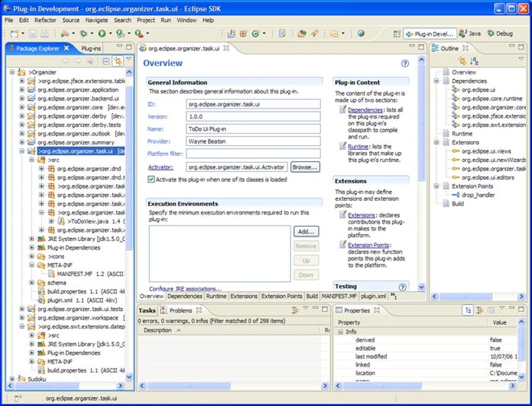Open the Overview help question-mark icon
This screenshot has height=406, width=532.
pyautogui.click(x=405, y=64)
